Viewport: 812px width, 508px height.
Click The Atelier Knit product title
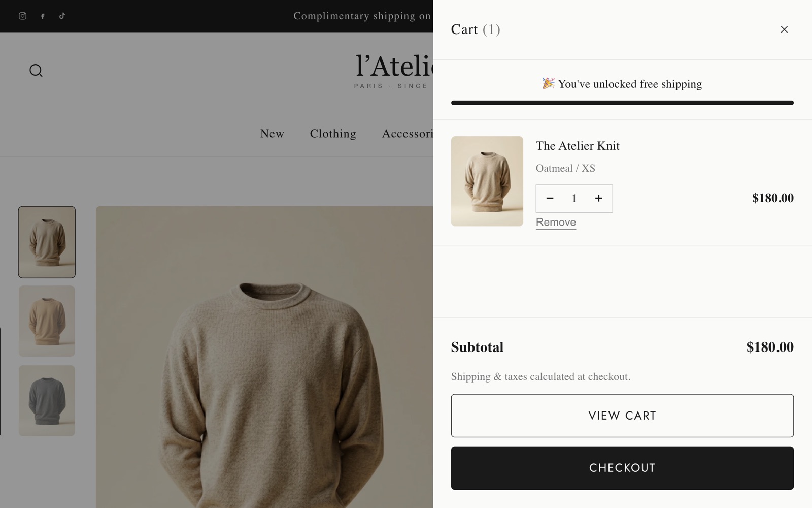coord(578,146)
